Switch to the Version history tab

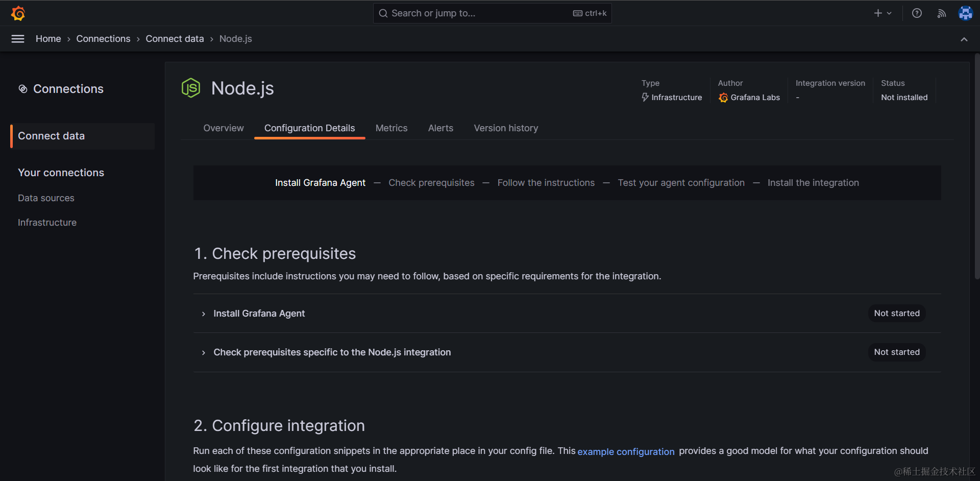(505, 128)
